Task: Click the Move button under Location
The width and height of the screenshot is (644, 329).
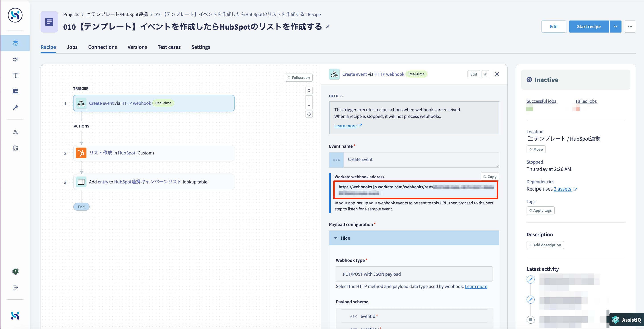Action: [x=536, y=149]
